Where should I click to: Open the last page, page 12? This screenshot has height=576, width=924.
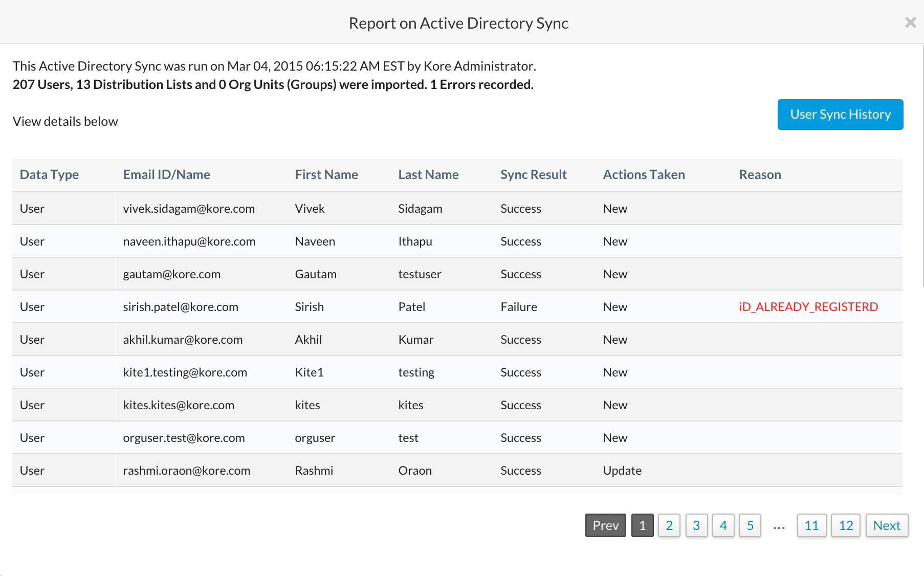pyautogui.click(x=845, y=525)
